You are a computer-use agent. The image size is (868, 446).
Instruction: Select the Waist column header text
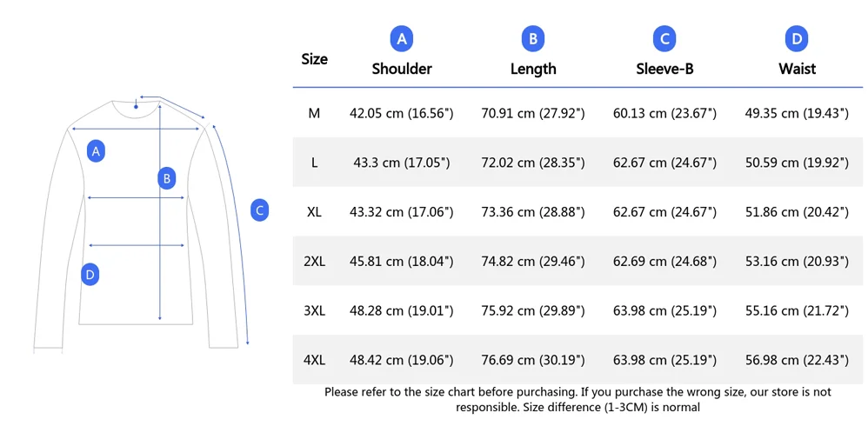(797, 69)
